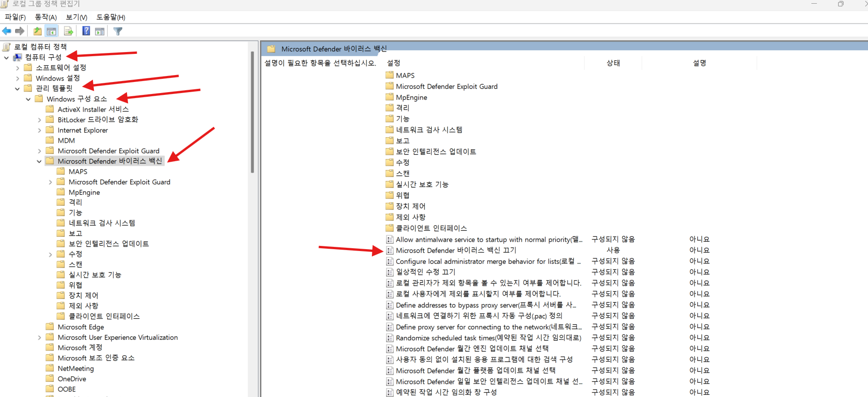Open the 도움말(H) menu
Screen dimensions: 868x397
point(110,17)
